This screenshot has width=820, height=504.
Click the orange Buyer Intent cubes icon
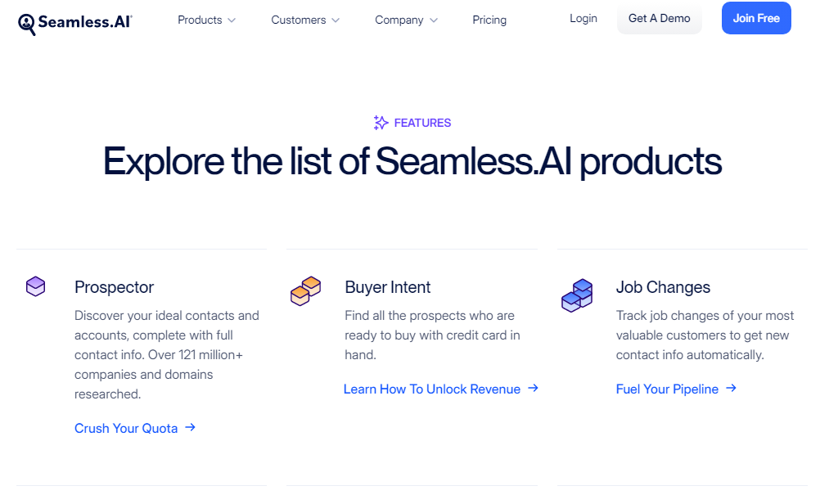[x=305, y=290]
